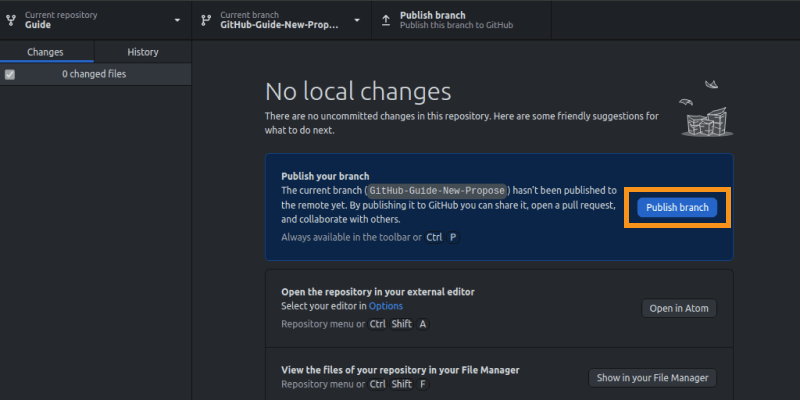The height and width of the screenshot is (400, 800).
Task: Expand the Current branch dropdown arrow
Action: 358,20
